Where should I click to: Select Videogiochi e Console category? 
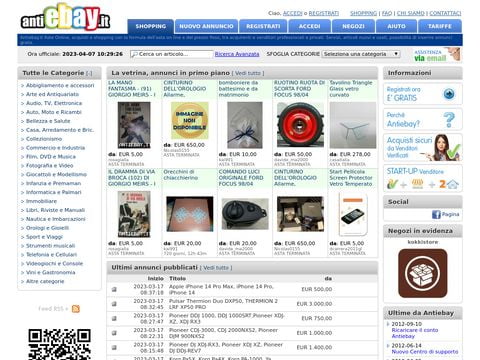click(54, 264)
